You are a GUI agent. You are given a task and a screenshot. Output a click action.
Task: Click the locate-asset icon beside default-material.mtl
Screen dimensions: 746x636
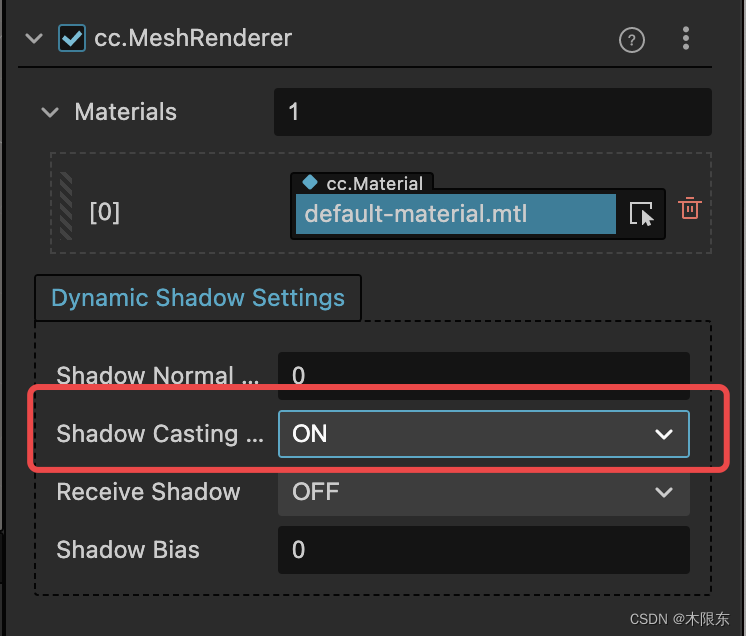[x=641, y=214]
